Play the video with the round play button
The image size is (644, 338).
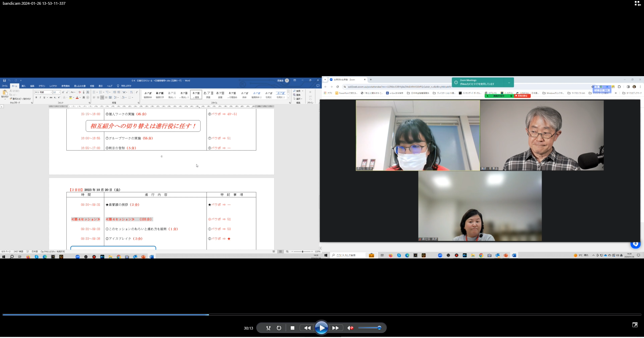click(321, 328)
